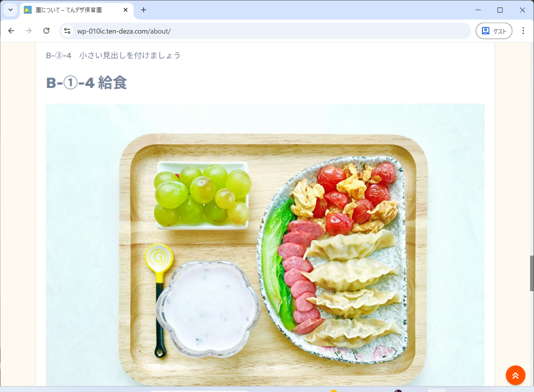Click the tab favicon icon
This screenshot has width=534, height=392.
click(x=28, y=10)
